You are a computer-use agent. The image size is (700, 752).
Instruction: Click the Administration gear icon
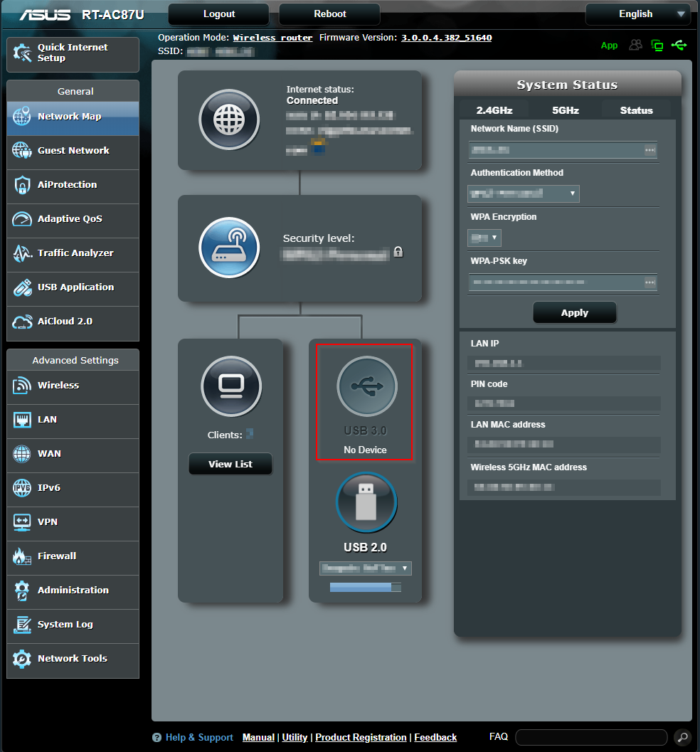[22, 591]
